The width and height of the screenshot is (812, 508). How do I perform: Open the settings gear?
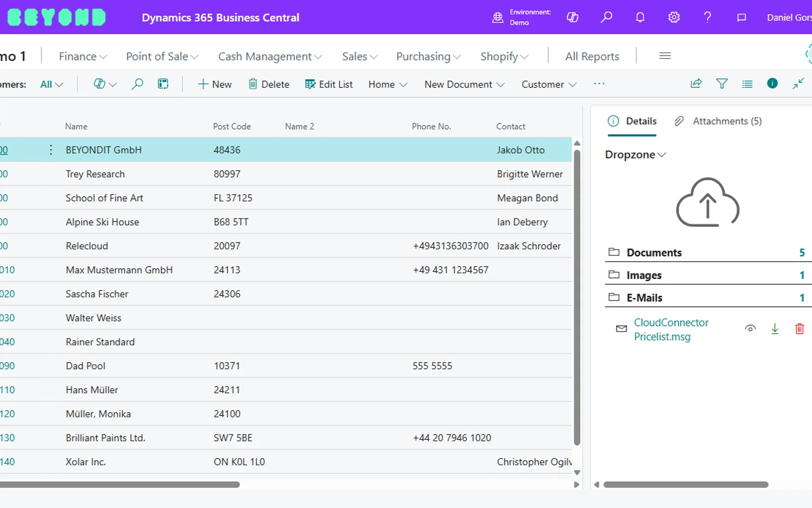674,17
